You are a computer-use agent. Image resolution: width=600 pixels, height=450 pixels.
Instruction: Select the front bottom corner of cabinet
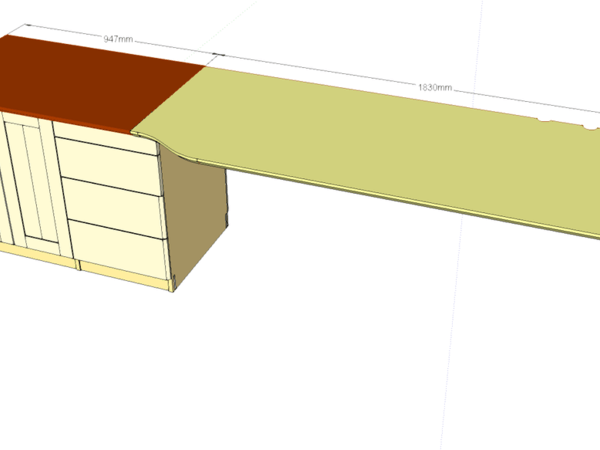pos(172,290)
